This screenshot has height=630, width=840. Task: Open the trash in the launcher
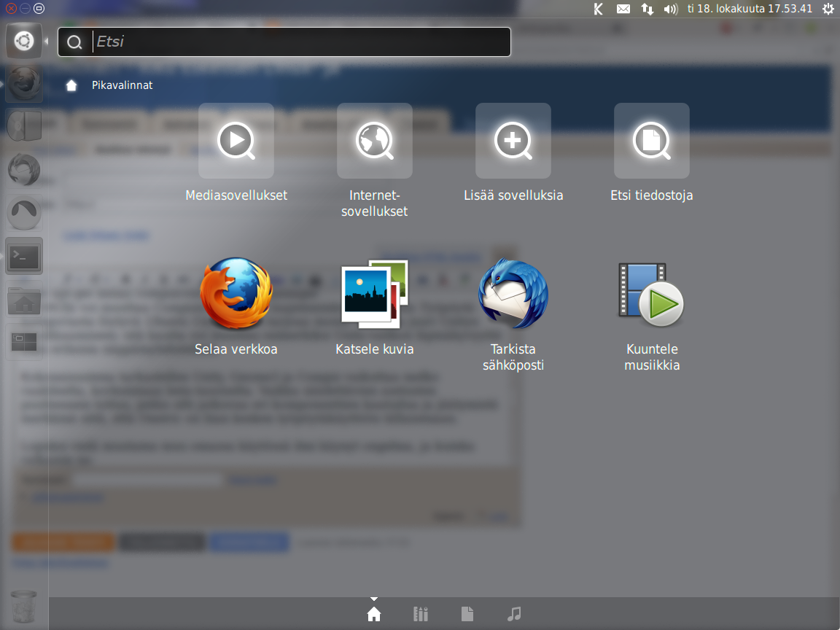[x=24, y=607]
